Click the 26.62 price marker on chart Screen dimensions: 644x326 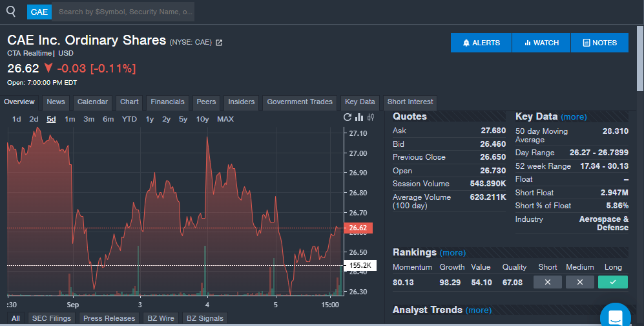tap(358, 228)
